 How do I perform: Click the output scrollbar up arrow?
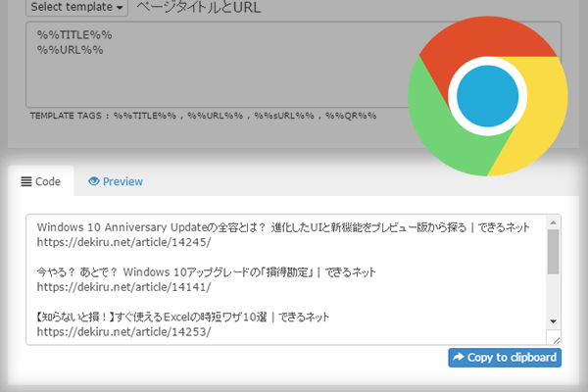tap(553, 222)
